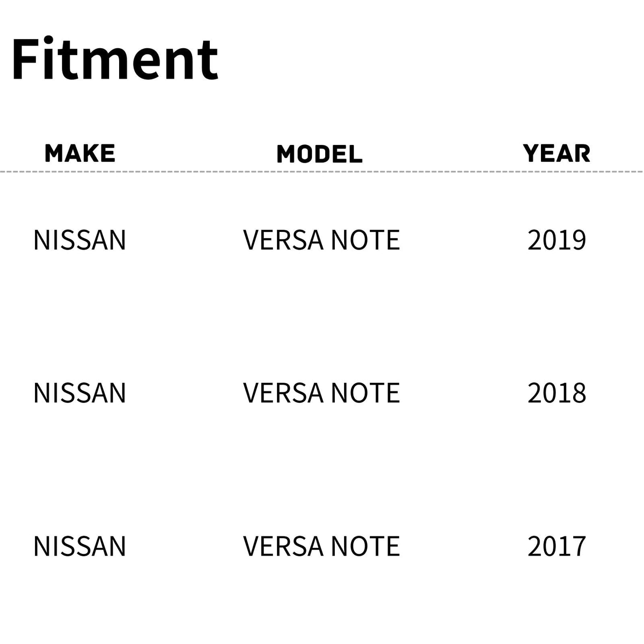Click the dashed divider below the MAKE header

point(80,172)
